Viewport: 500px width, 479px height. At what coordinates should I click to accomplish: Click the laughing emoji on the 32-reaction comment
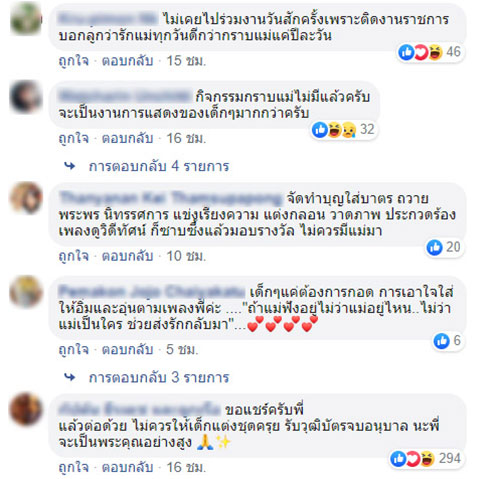coord(334,130)
